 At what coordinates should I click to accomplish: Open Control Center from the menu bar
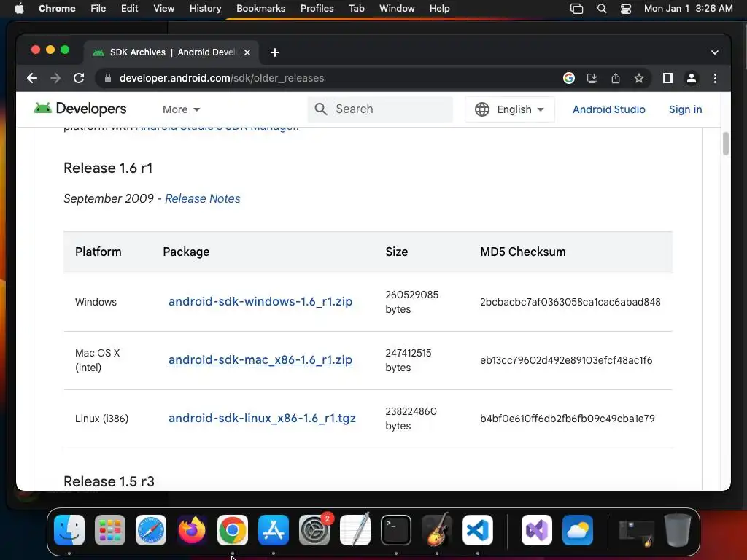[x=625, y=9]
